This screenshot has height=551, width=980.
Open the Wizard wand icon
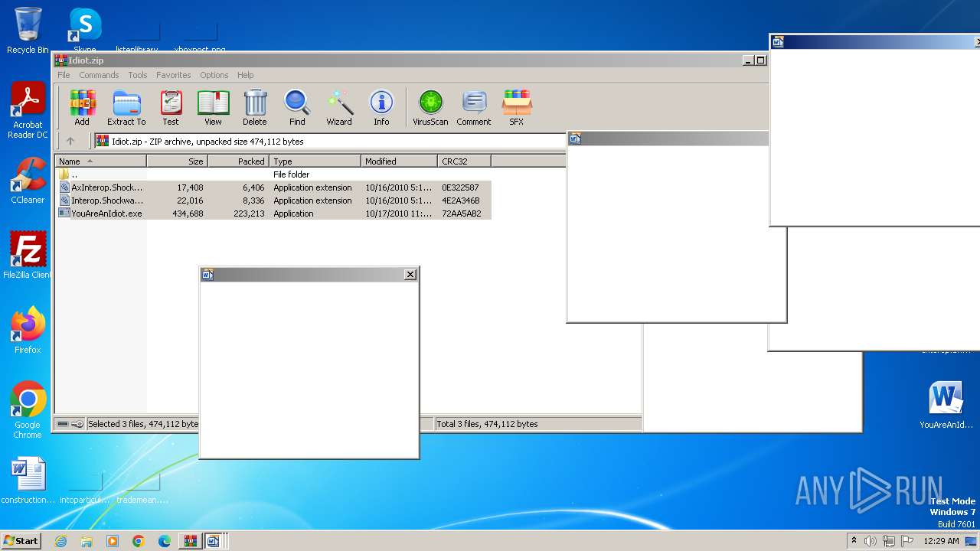(339, 107)
